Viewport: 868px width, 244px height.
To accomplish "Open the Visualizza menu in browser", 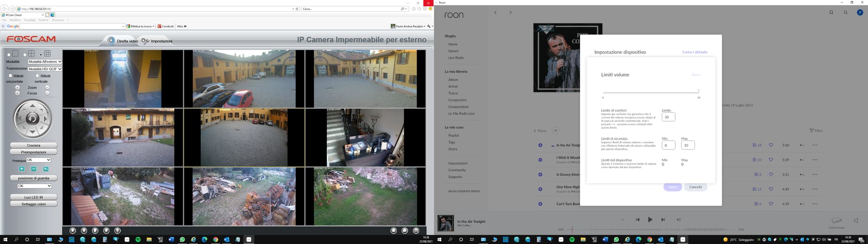I will 30,20.
